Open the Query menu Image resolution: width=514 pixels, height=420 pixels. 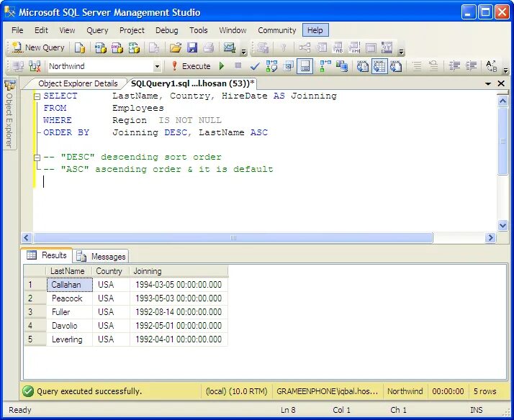pos(97,30)
